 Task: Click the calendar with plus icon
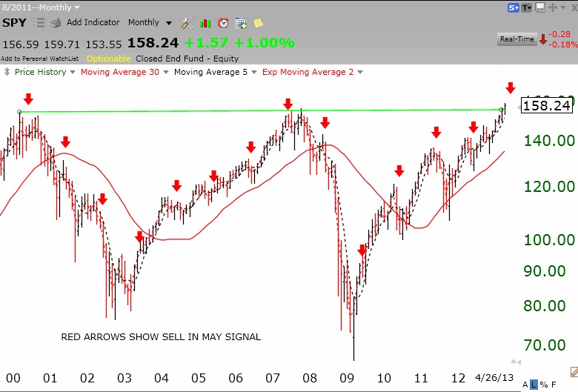coord(241,23)
